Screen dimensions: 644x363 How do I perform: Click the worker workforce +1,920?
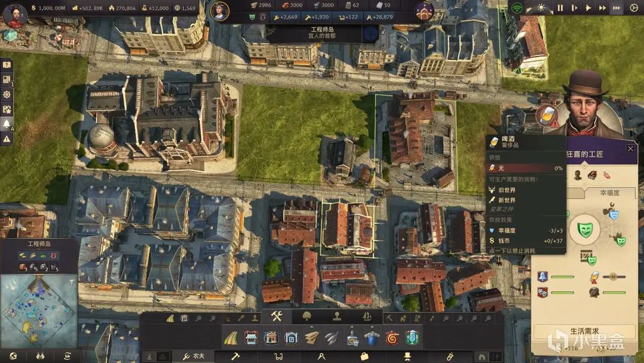tap(317, 17)
